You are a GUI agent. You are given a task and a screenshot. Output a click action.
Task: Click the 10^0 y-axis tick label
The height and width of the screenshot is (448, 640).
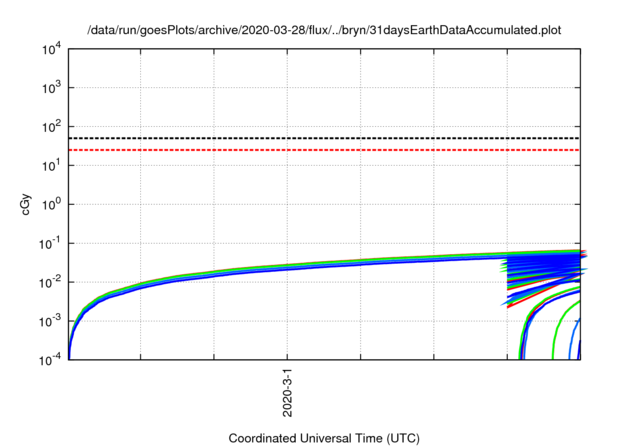click(x=51, y=204)
